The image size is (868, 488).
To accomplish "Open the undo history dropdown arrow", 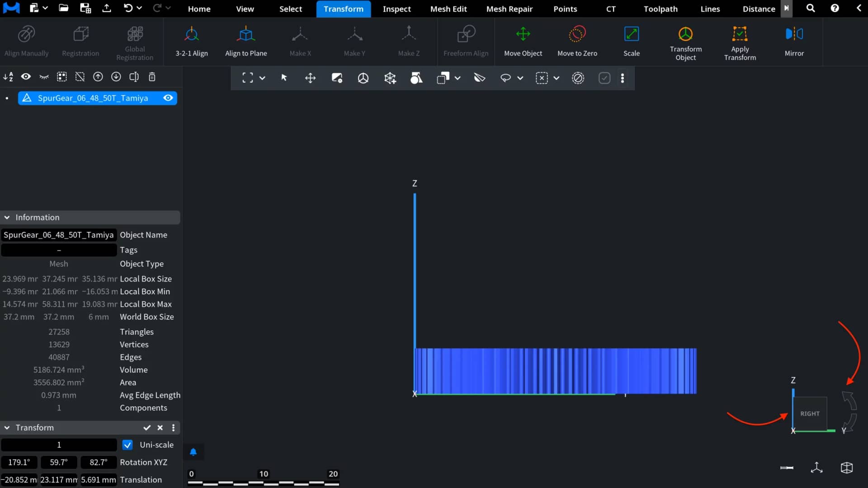I will click(139, 8).
